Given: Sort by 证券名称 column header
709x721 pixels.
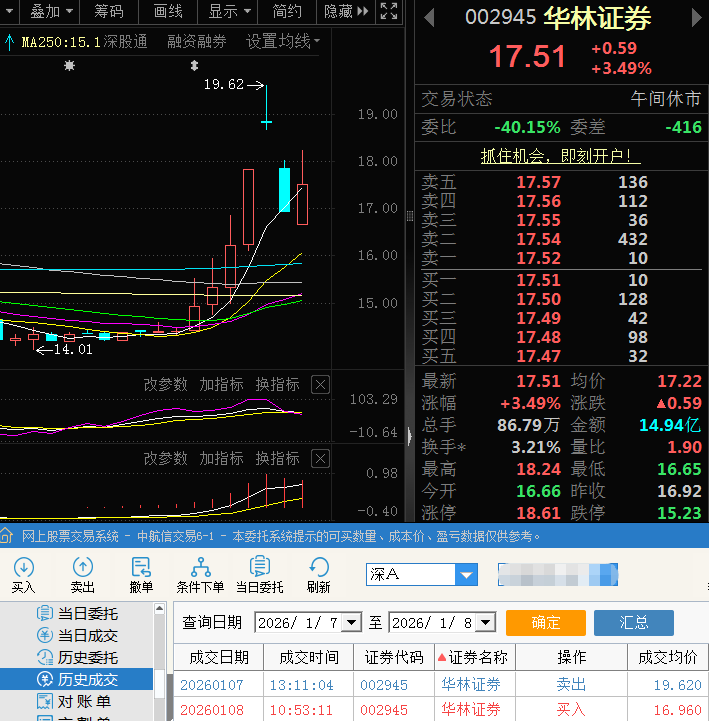Looking at the screenshot, I should pos(475,657).
